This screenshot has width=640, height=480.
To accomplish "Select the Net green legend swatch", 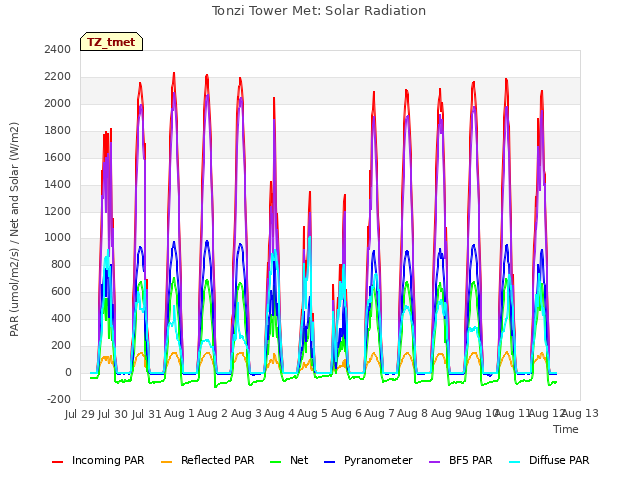I will coord(276,461).
